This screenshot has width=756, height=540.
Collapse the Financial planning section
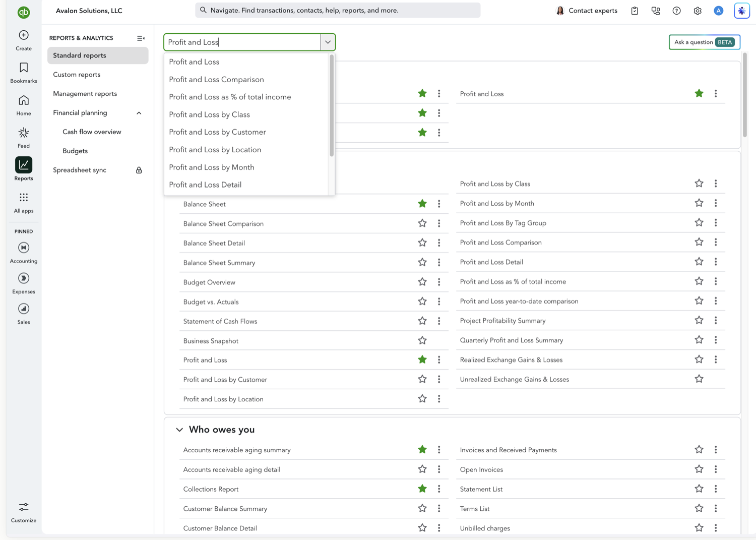click(x=139, y=113)
